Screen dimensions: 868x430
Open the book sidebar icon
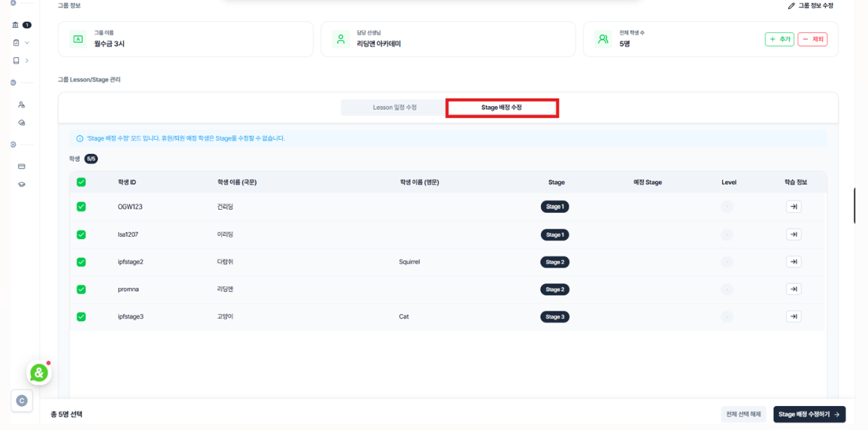[16, 60]
